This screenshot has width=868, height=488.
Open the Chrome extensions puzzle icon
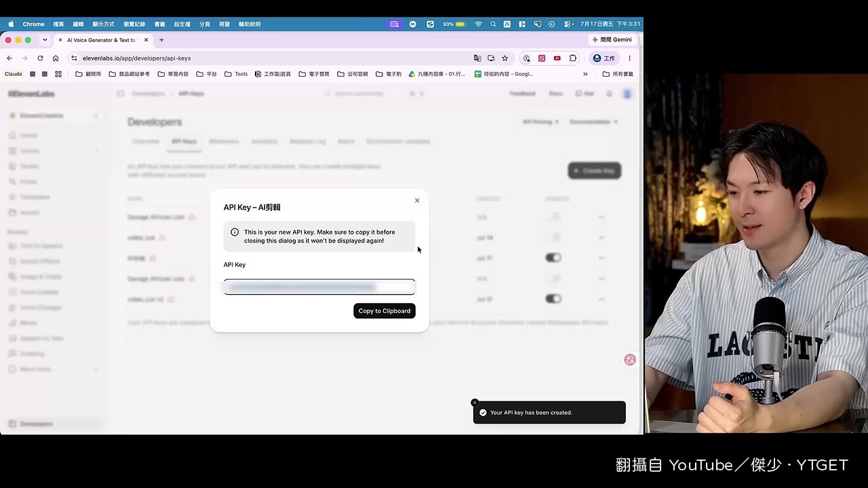tap(573, 58)
